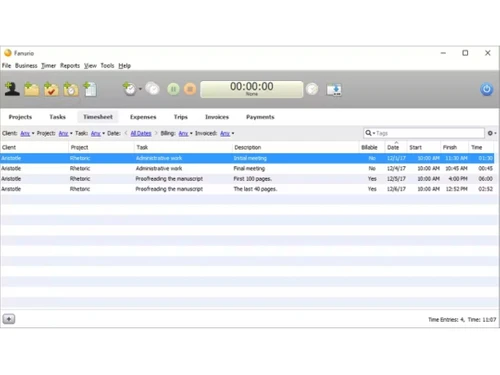Viewport: 500px width, 375px height.
Task: Click the New Invoice document icon
Action: (90, 89)
